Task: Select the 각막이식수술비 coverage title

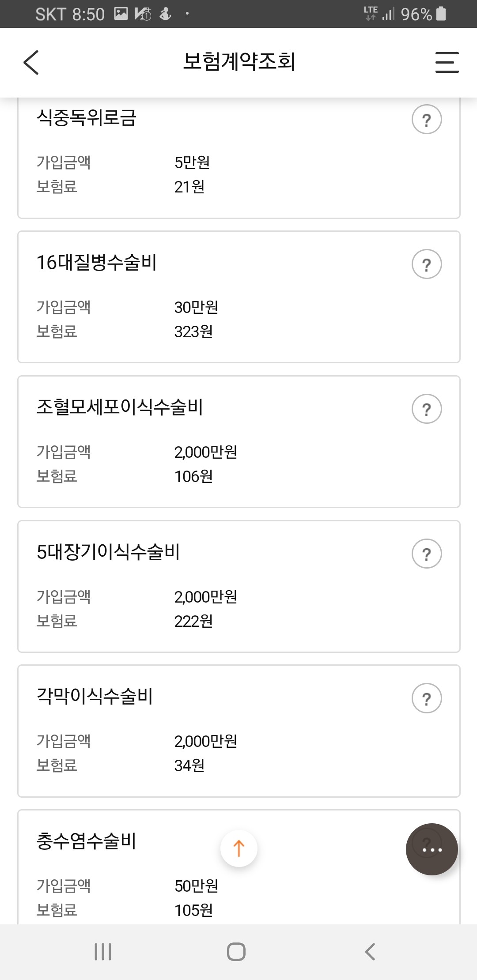Action: (95, 696)
